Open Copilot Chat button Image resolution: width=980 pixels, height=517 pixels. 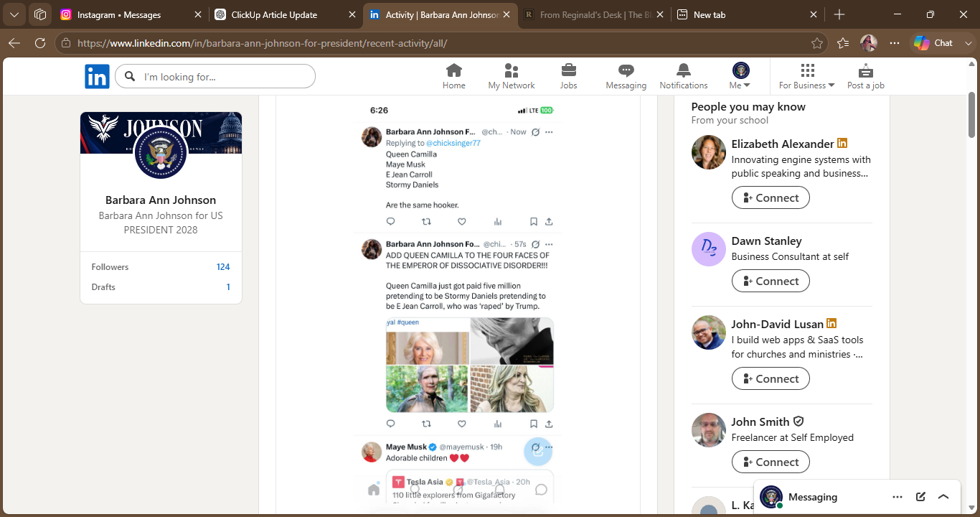(x=934, y=43)
